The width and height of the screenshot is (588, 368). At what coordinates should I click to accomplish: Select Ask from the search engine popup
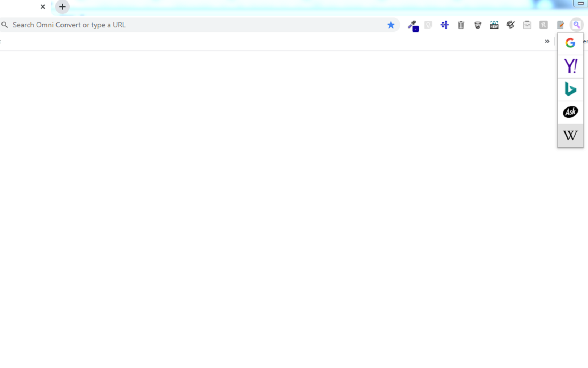click(x=570, y=112)
